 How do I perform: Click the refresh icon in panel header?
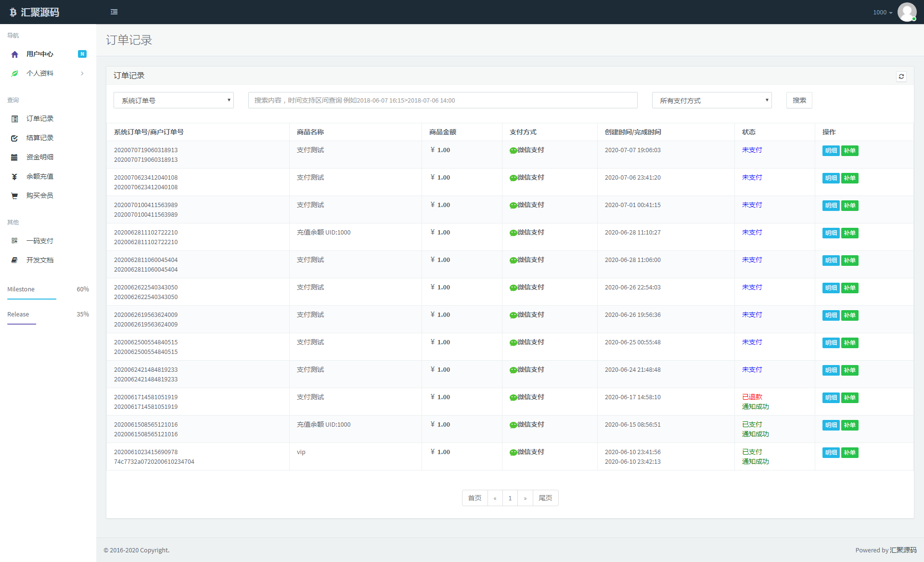(x=901, y=77)
